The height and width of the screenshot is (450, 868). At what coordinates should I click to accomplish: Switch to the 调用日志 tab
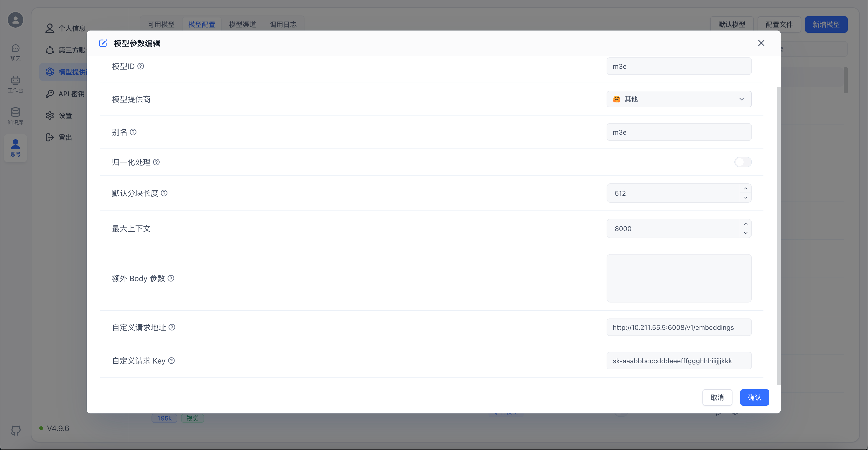coord(283,24)
